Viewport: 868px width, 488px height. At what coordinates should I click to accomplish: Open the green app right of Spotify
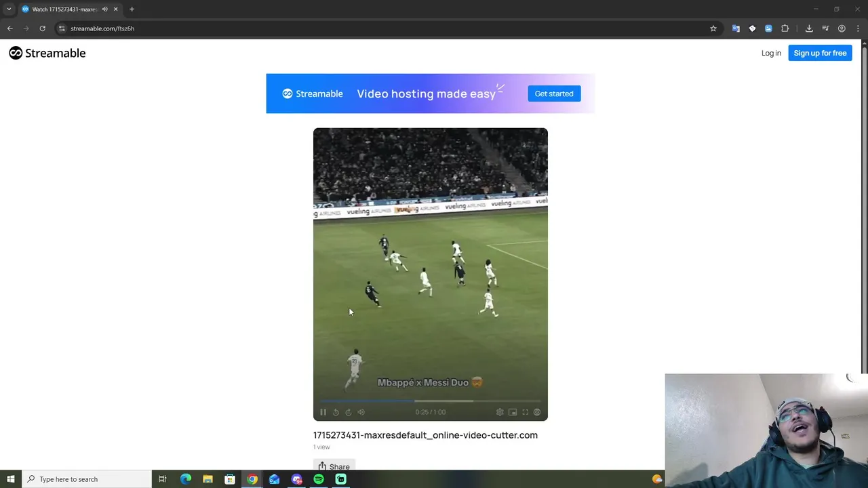point(341,479)
